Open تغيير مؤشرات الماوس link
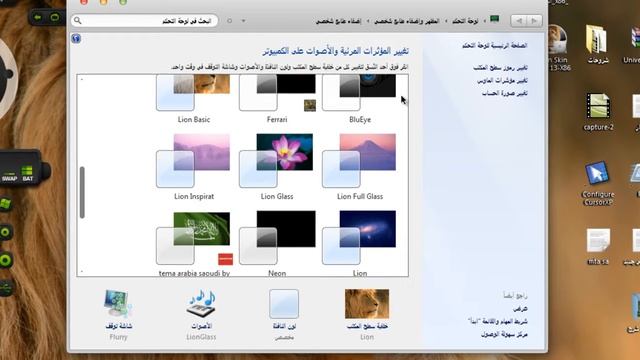This screenshot has height=360, width=640. 502,80
